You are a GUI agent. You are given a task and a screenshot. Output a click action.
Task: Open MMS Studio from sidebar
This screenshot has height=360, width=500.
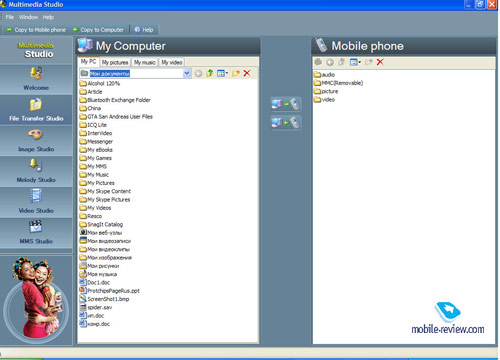36,233
